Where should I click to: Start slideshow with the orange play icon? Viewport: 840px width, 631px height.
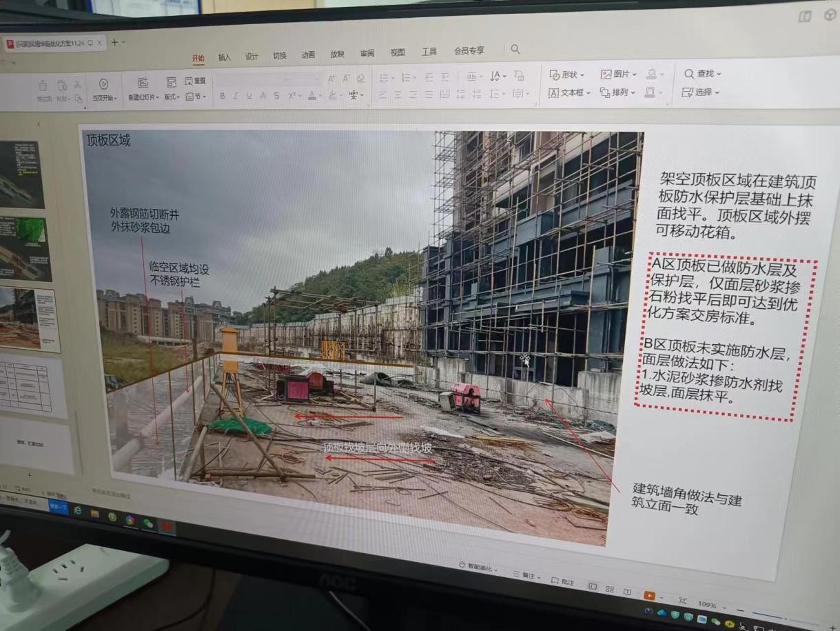point(649,595)
